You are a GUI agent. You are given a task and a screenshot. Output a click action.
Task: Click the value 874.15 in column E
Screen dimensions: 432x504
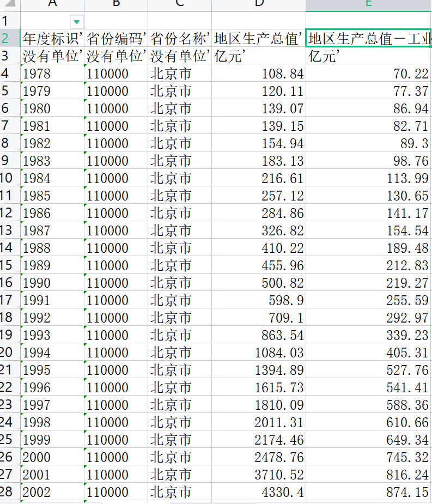pyautogui.click(x=369, y=492)
